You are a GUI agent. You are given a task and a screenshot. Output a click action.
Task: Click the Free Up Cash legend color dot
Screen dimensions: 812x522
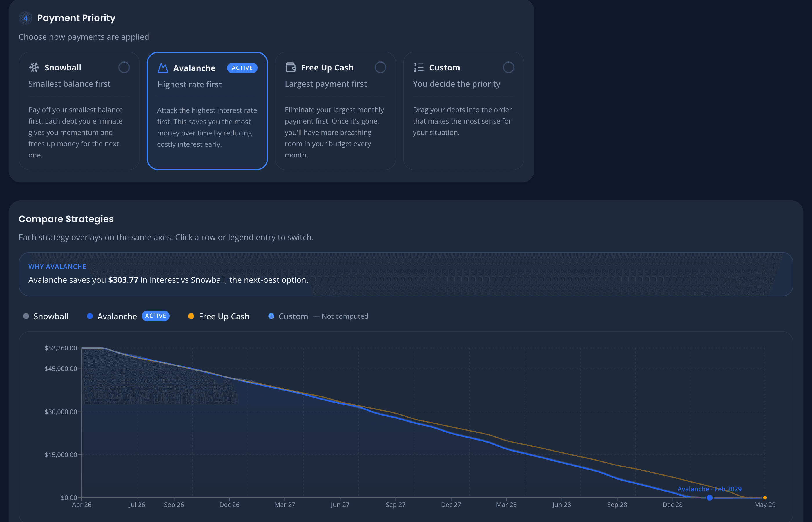pyautogui.click(x=191, y=316)
